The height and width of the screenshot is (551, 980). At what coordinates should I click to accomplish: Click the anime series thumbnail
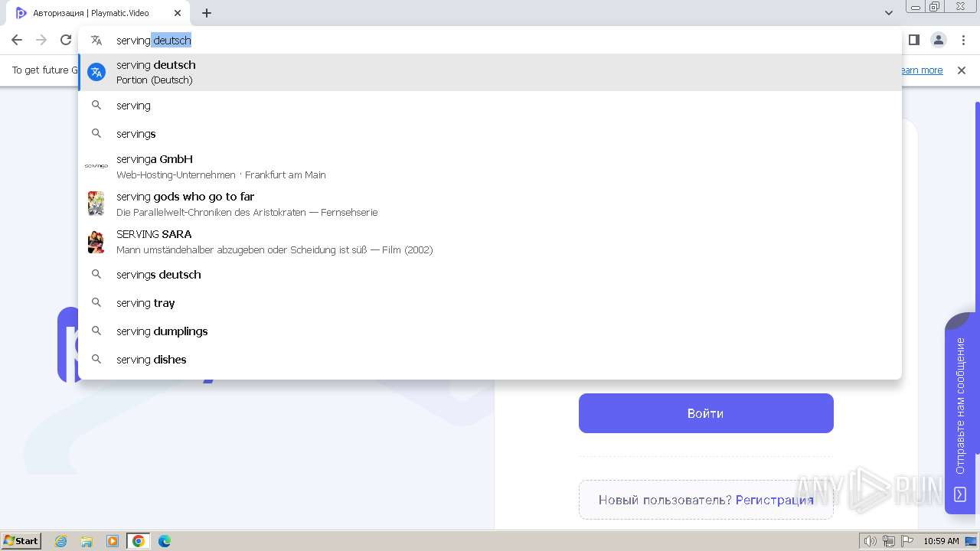96,204
